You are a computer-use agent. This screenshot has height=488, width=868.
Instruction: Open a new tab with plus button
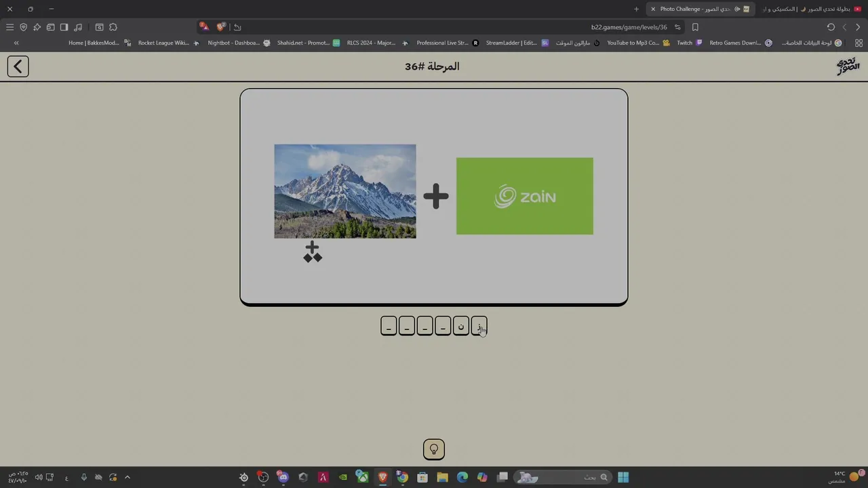(x=636, y=9)
